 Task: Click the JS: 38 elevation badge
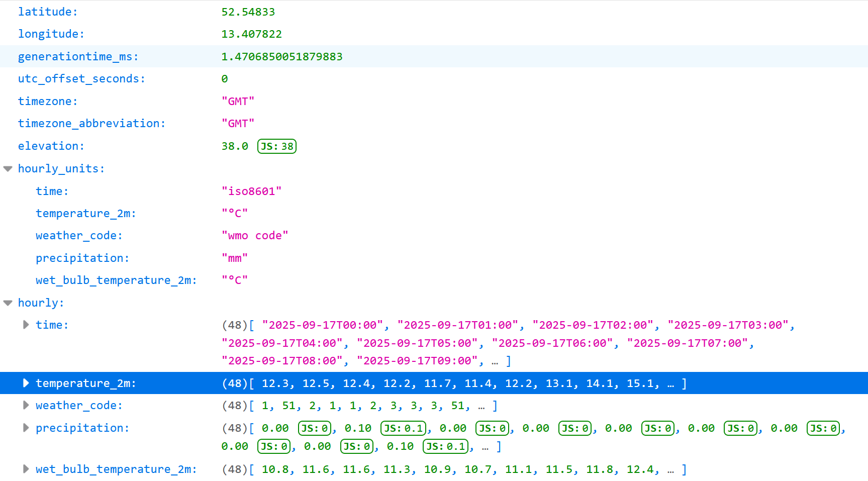point(276,146)
